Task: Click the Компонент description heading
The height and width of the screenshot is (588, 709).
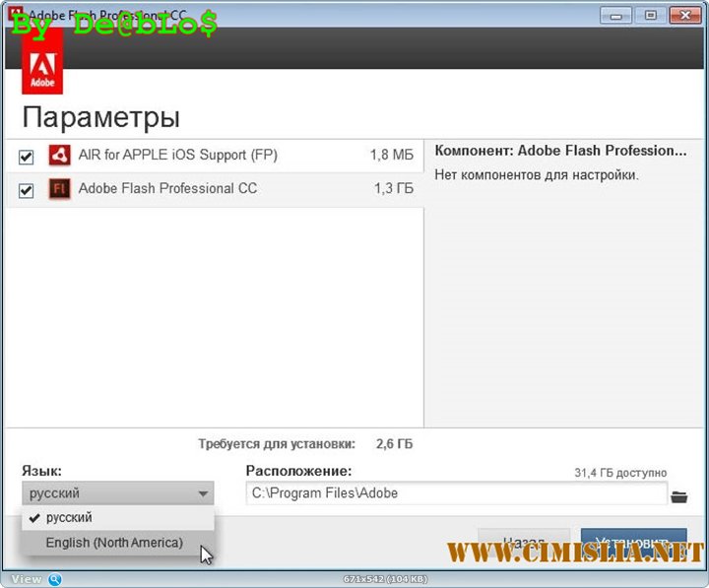Action: (559, 151)
